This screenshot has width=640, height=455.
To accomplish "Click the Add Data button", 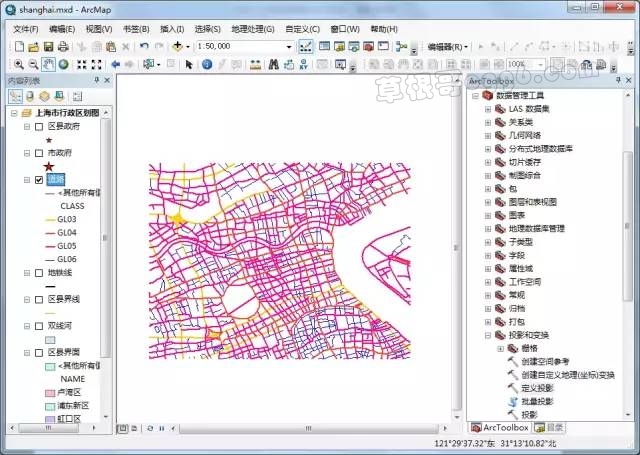I will [178, 47].
